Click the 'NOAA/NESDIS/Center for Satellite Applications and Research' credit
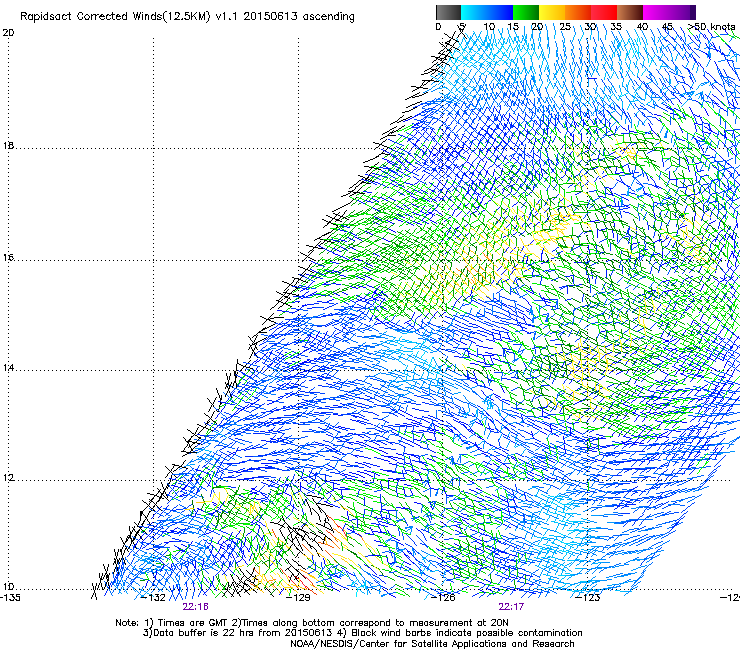 [432, 644]
